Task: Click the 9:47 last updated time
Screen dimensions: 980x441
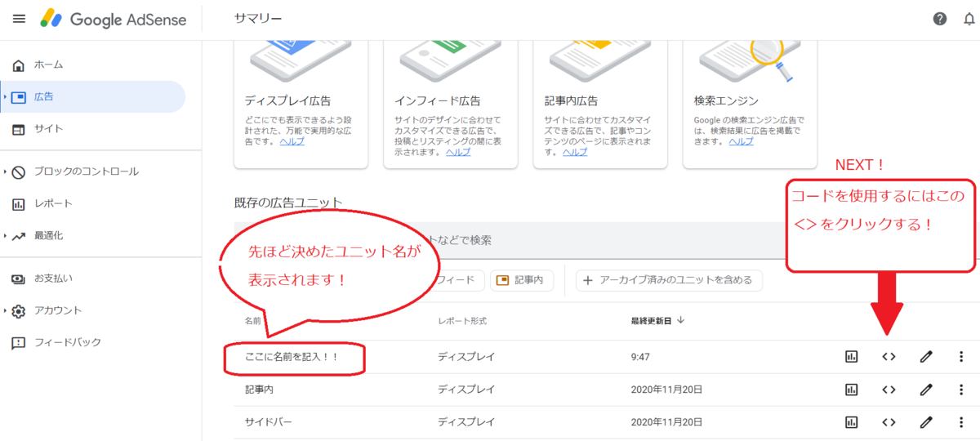Action: click(641, 357)
